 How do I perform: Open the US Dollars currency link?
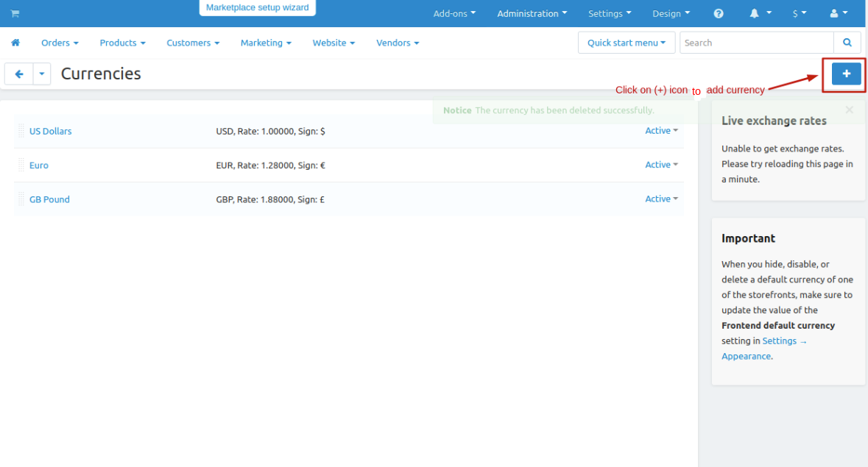(x=50, y=131)
